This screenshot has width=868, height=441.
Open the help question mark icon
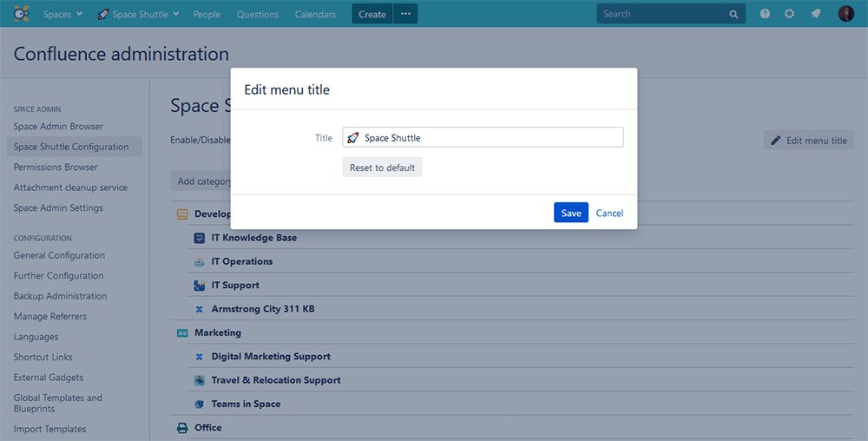pos(765,14)
